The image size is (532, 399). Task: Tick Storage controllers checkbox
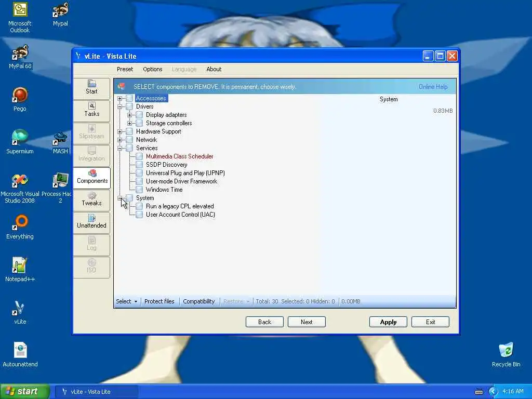tap(139, 123)
